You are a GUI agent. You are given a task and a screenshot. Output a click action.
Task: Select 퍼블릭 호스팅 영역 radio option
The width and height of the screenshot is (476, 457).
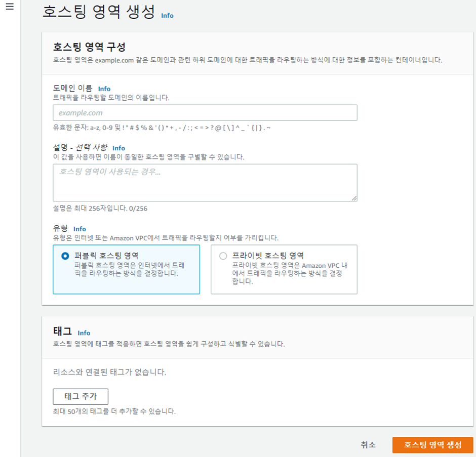[x=65, y=256]
